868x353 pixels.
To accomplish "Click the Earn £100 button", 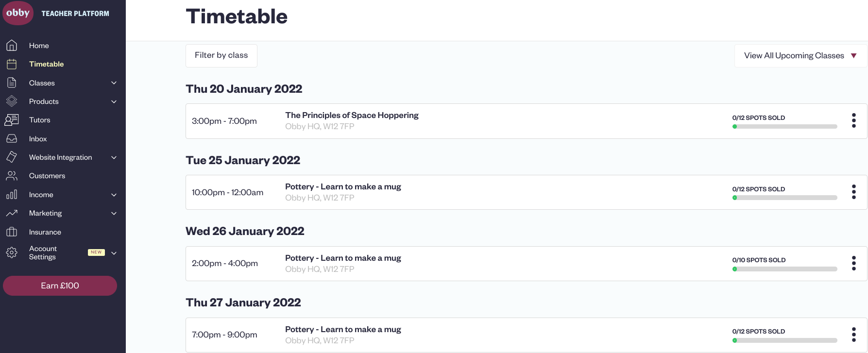I will (60, 286).
